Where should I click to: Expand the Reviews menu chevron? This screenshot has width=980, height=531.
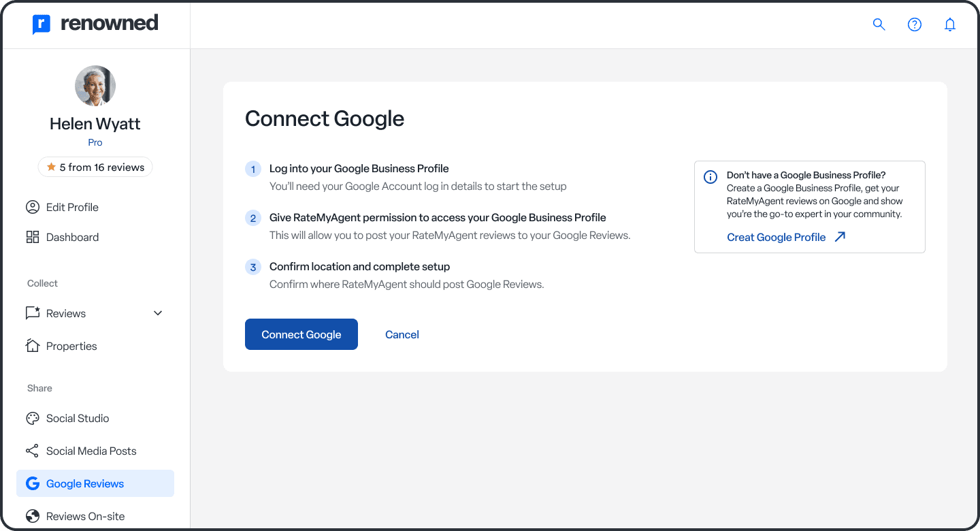[158, 313]
